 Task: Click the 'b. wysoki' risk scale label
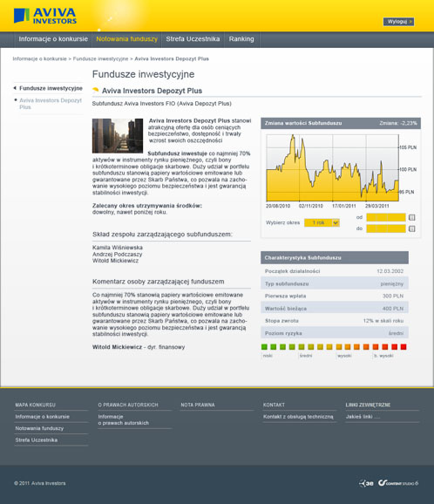(383, 356)
